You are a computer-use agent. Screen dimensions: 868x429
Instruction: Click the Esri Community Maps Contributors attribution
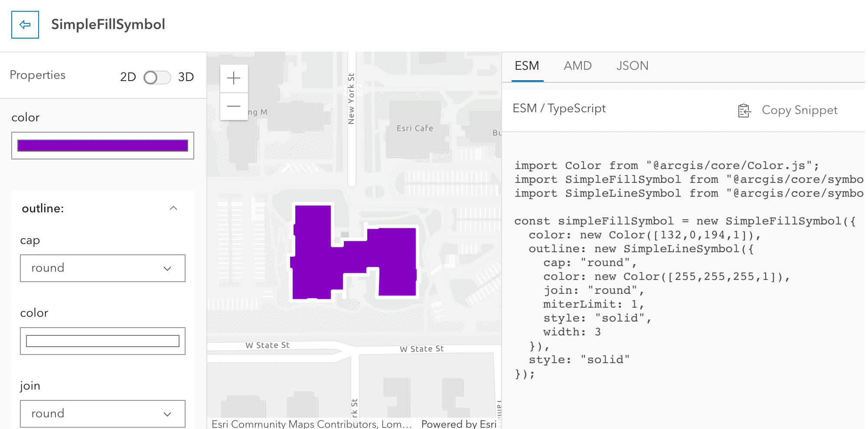(x=311, y=424)
